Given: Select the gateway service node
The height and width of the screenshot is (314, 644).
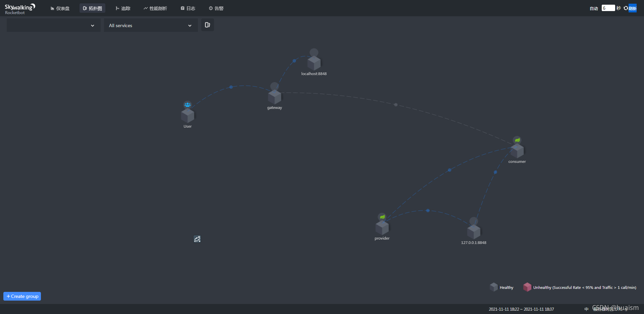Looking at the screenshot, I should [x=275, y=97].
